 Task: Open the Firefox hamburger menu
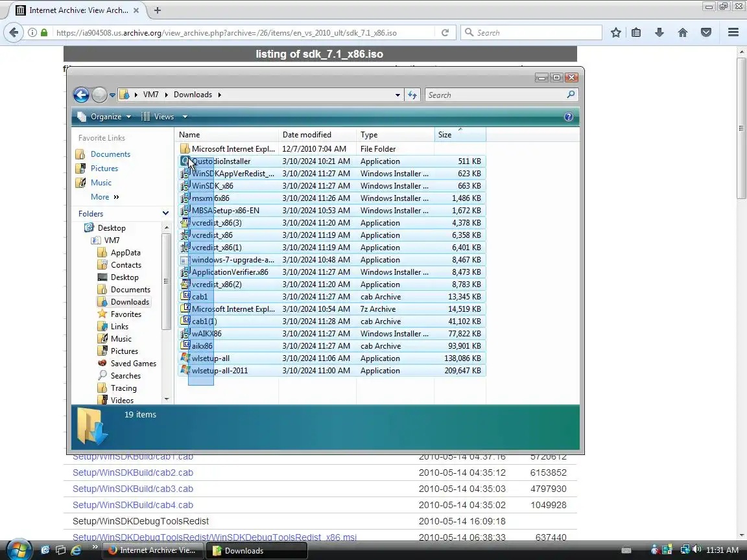[x=733, y=32]
